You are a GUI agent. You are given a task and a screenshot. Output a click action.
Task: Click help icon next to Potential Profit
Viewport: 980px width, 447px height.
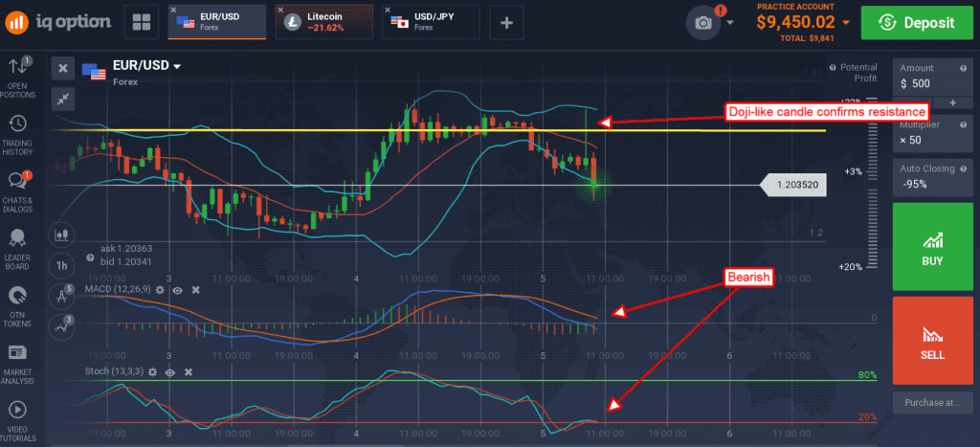point(833,68)
